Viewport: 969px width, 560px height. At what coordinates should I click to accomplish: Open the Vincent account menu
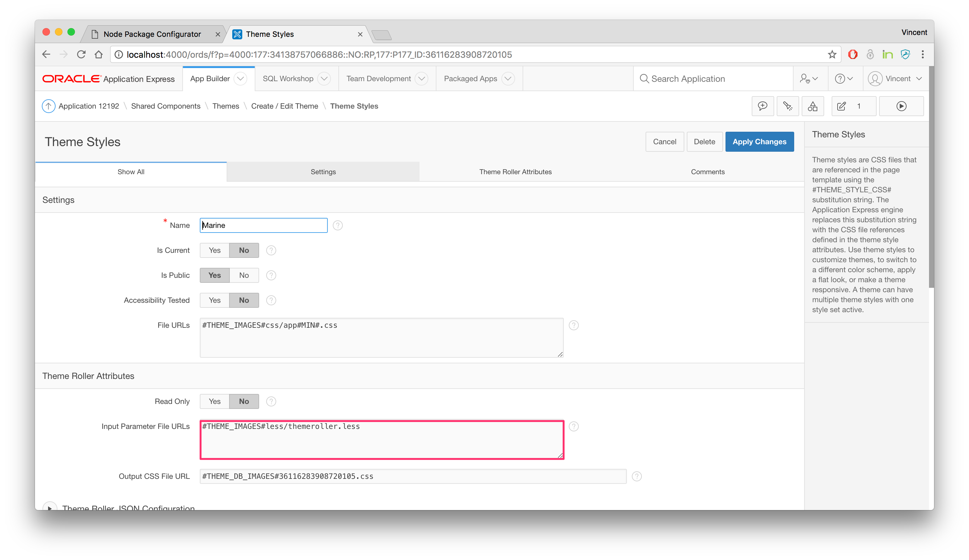pyautogui.click(x=895, y=78)
